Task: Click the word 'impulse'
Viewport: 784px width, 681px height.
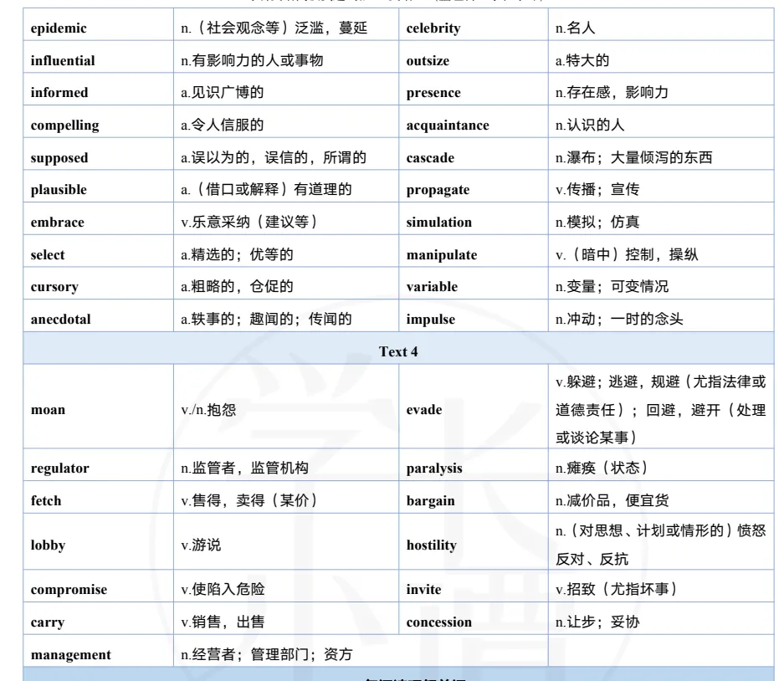Action: tap(431, 320)
